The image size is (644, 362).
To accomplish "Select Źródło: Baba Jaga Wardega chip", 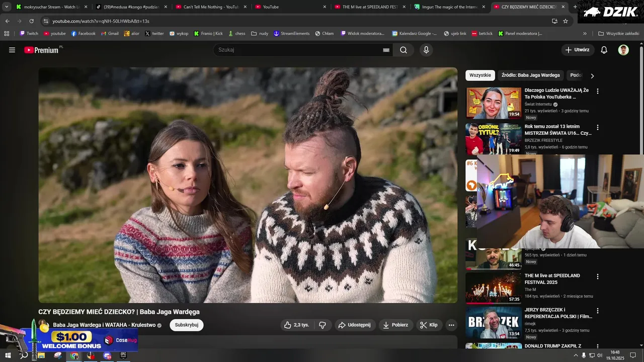I will coord(530,75).
